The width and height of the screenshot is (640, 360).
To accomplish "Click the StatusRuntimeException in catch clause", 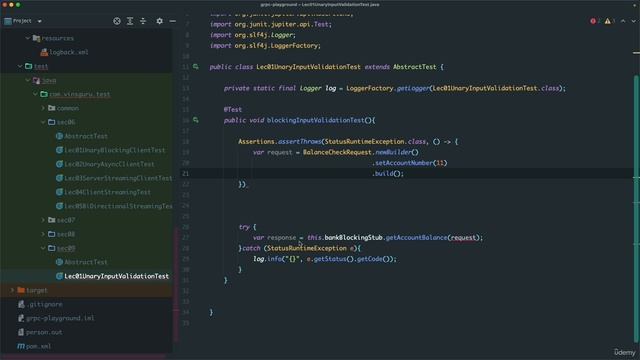I will 307,248.
